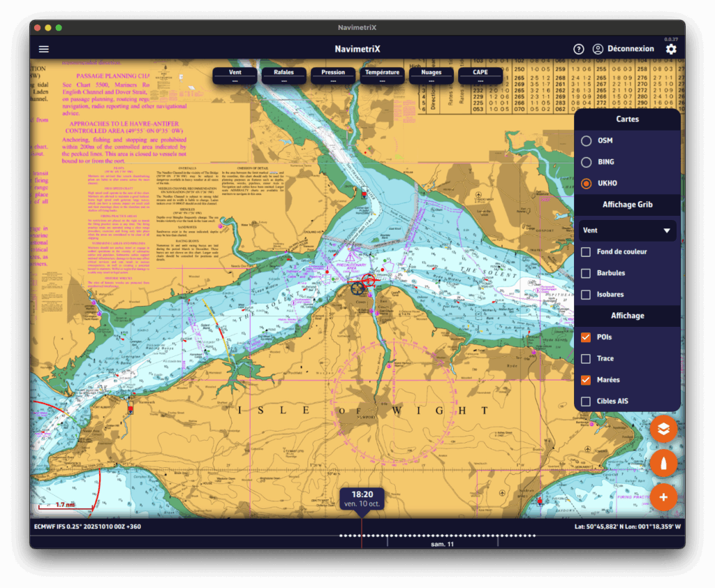Open the settings gear icon

tap(670, 49)
